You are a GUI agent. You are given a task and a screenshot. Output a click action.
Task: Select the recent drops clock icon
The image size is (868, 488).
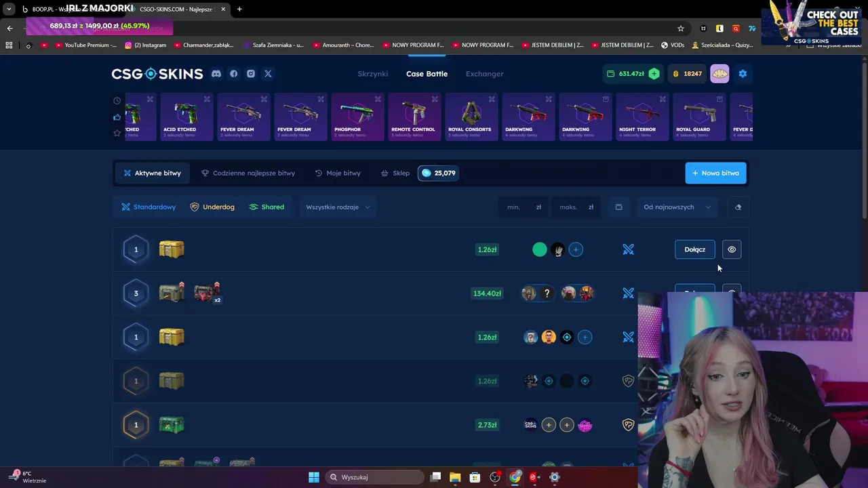pos(117,100)
